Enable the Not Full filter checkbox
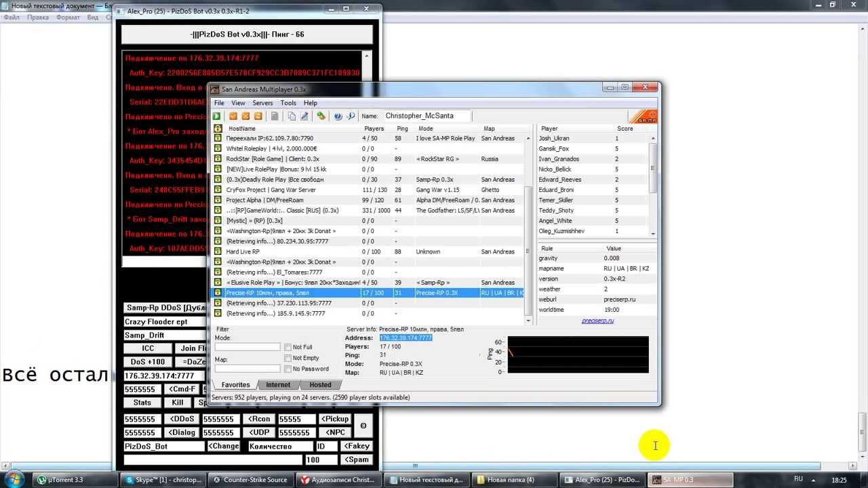This screenshot has height=488, width=868. pos(288,347)
